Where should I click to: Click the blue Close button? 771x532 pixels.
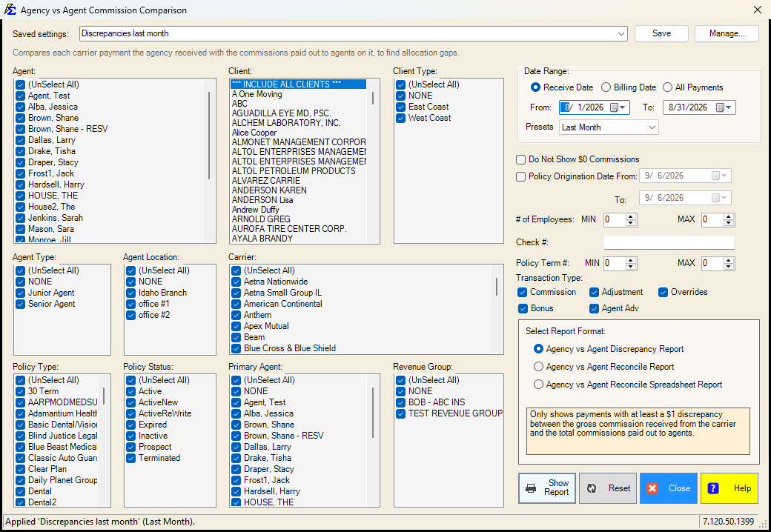tap(668, 488)
